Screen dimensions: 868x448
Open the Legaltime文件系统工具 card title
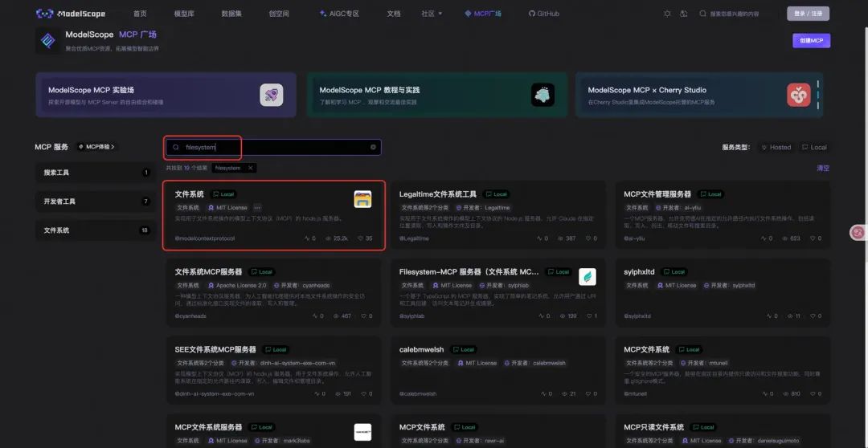[x=438, y=194]
